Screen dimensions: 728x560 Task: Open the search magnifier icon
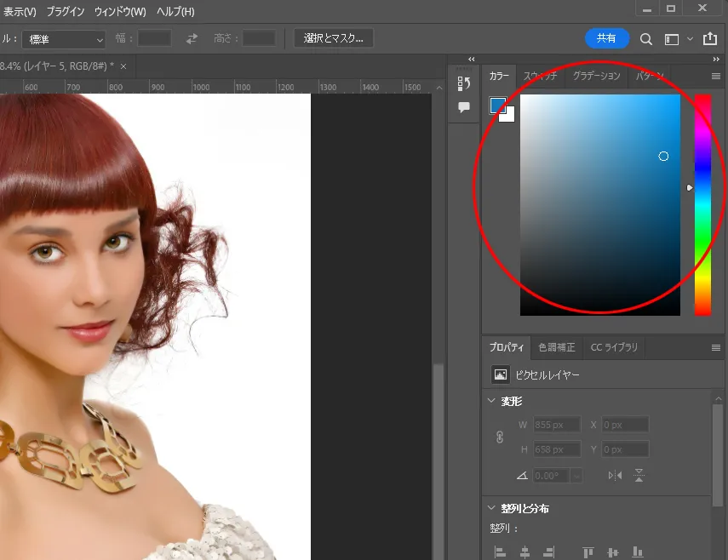click(646, 38)
